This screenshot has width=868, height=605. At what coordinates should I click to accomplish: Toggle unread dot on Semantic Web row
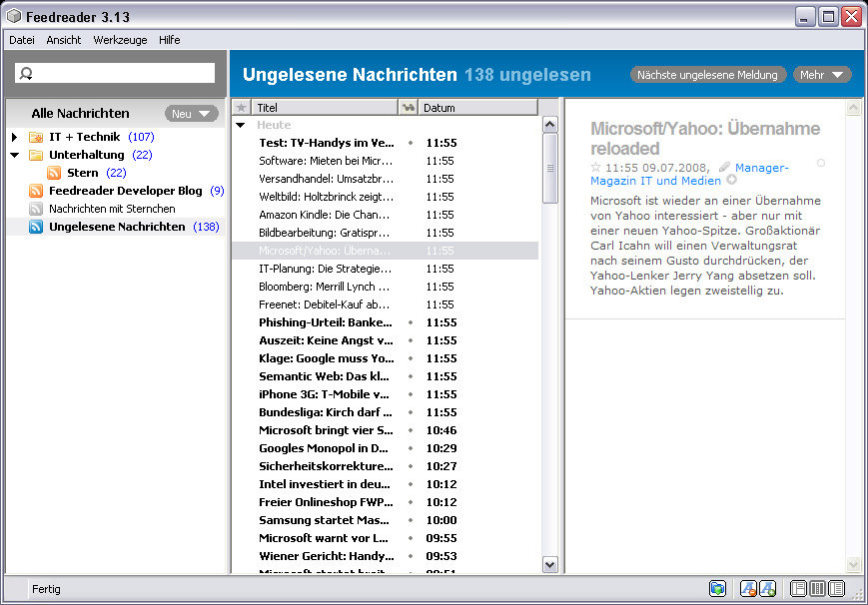pos(411,376)
